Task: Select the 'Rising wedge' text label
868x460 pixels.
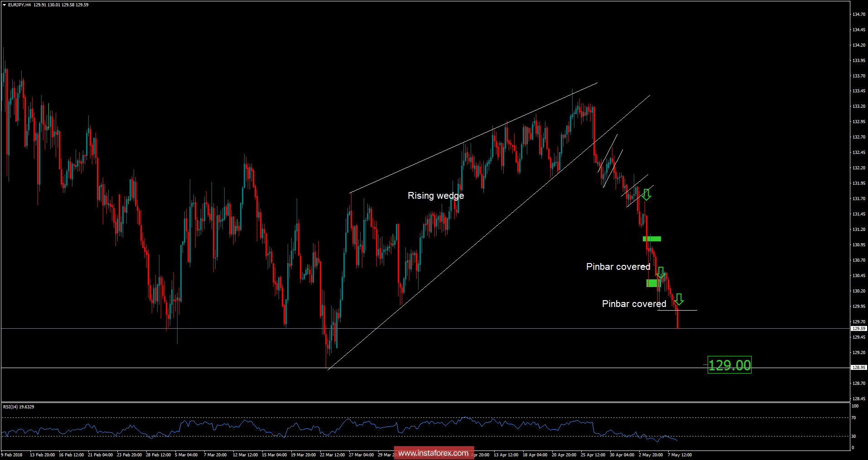Action: [436, 196]
